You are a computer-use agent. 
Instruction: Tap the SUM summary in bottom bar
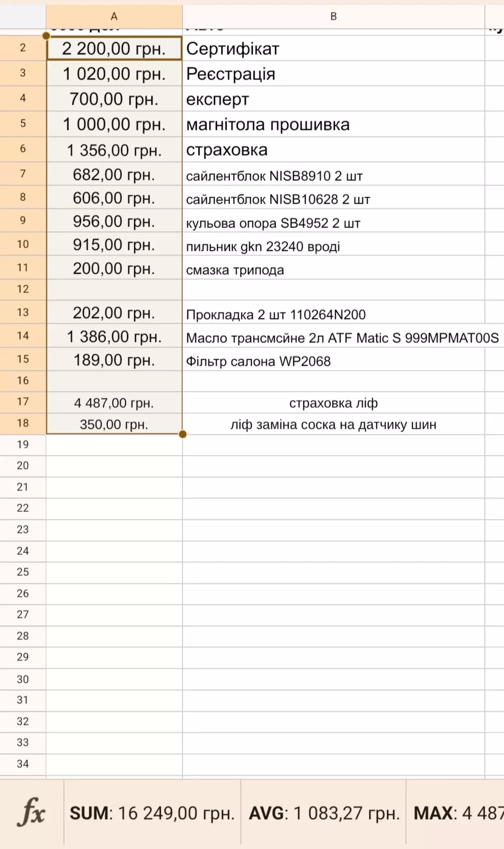152,813
